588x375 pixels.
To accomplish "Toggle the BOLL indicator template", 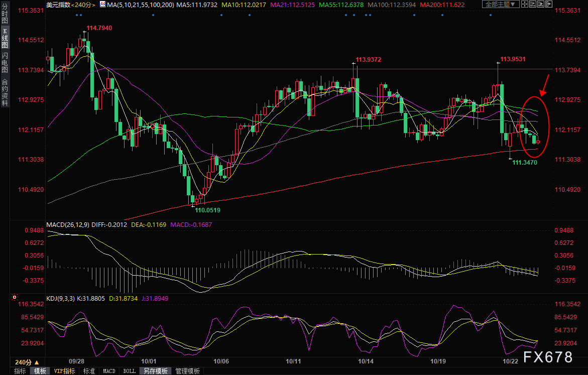I will pos(129,371).
